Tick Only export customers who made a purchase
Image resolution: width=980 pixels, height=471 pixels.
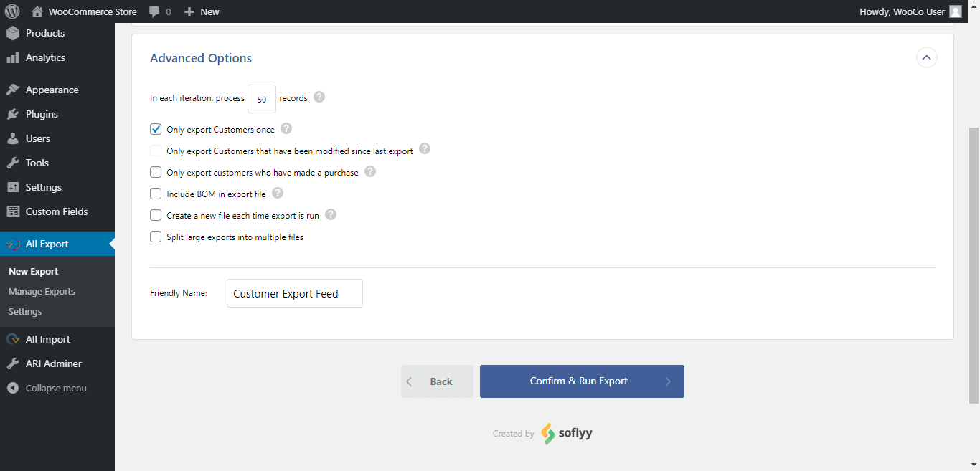pyautogui.click(x=156, y=172)
